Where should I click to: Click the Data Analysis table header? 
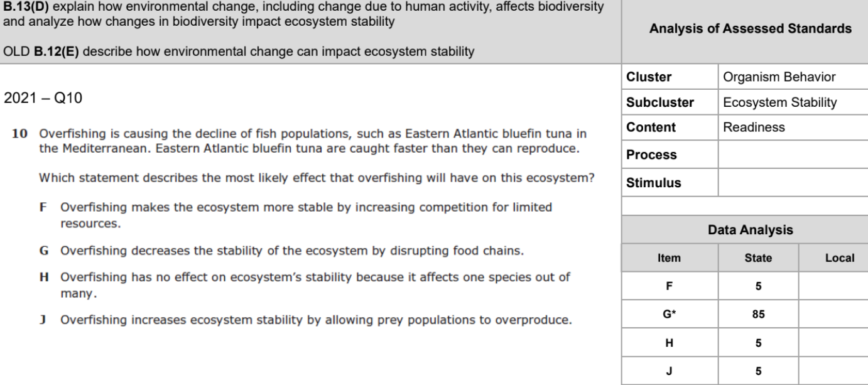(745, 230)
